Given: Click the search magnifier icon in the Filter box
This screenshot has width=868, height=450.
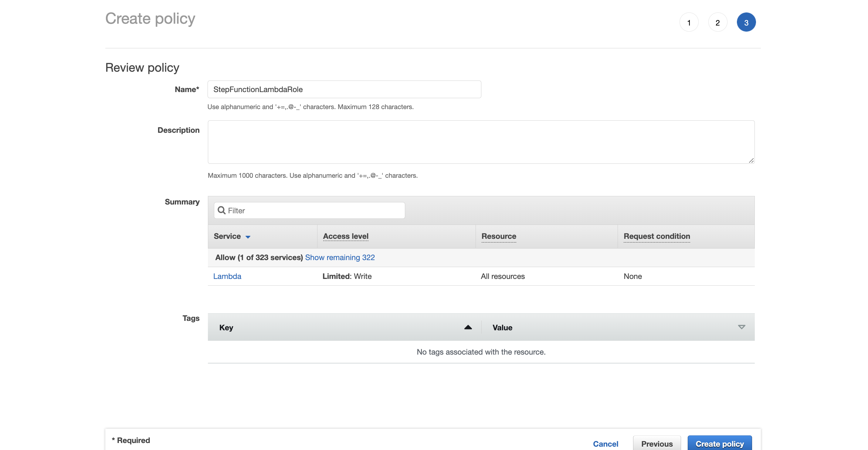Looking at the screenshot, I should pyautogui.click(x=222, y=210).
